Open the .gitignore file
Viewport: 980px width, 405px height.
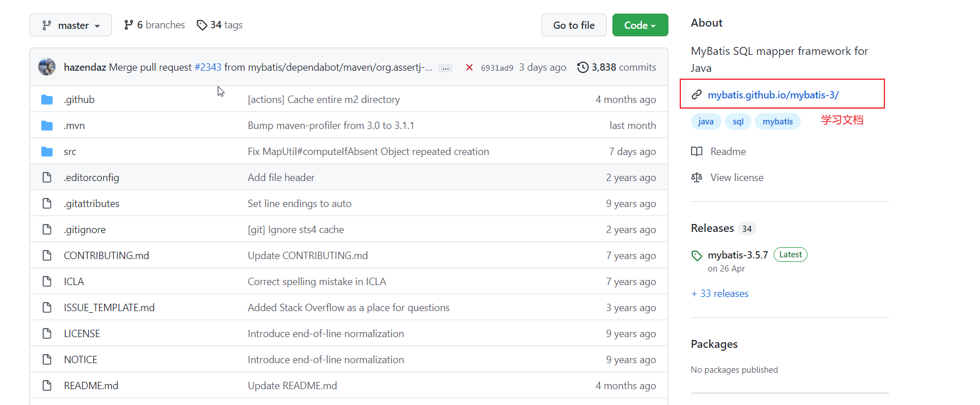pyautogui.click(x=85, y=230)
